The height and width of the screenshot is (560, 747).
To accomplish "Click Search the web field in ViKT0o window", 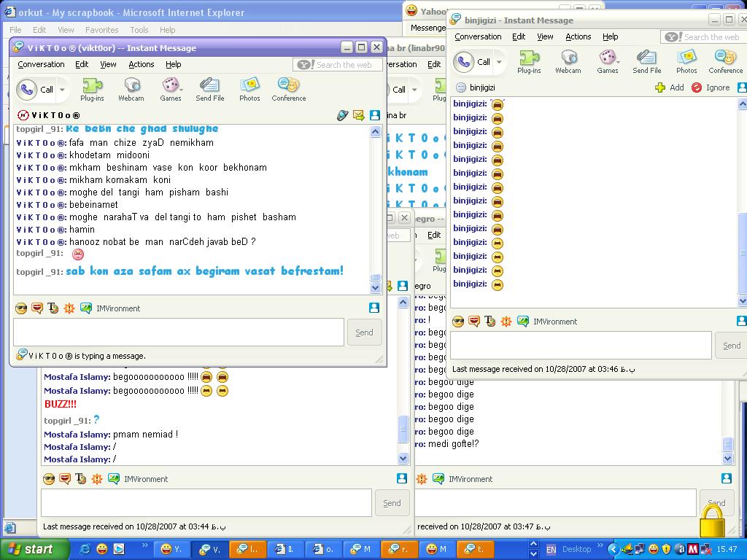I will click(338, 65).
